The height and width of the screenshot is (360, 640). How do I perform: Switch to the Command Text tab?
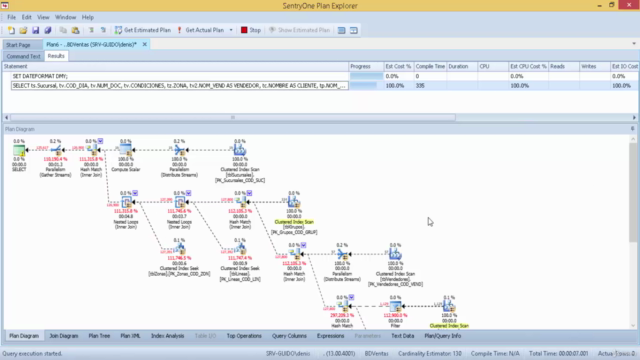point(24,56)
